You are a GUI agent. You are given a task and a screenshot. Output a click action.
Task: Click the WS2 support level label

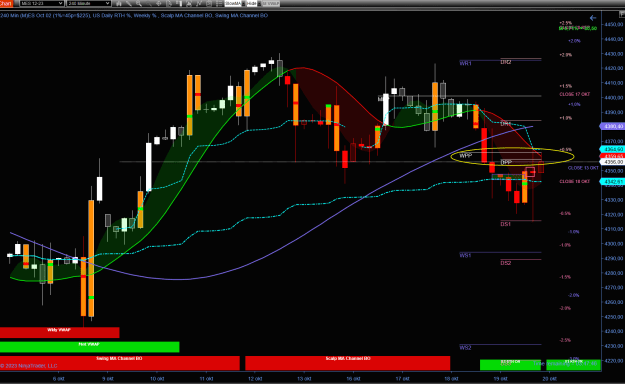tap(465, 348)
